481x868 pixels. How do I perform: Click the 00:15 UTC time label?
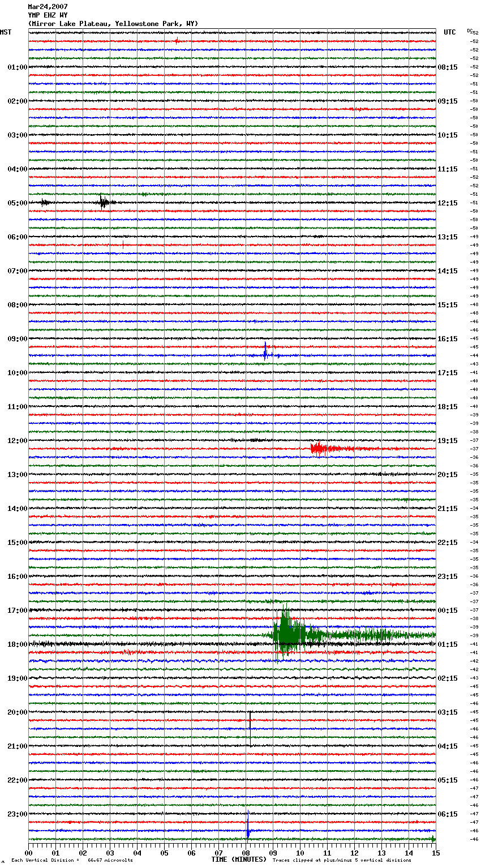(x=448, y=611)
